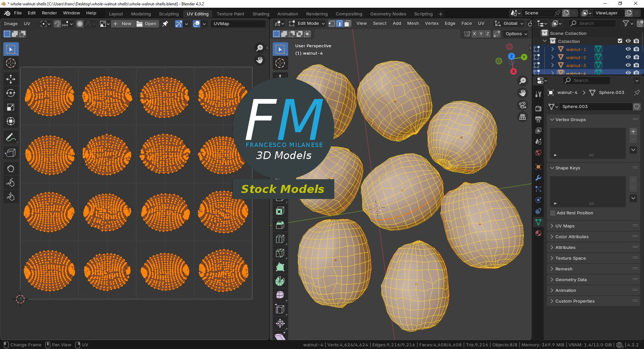Click the outliner New Collection icon
The height and width of the screenshot is (349, 644).
[x=640, y=23]
